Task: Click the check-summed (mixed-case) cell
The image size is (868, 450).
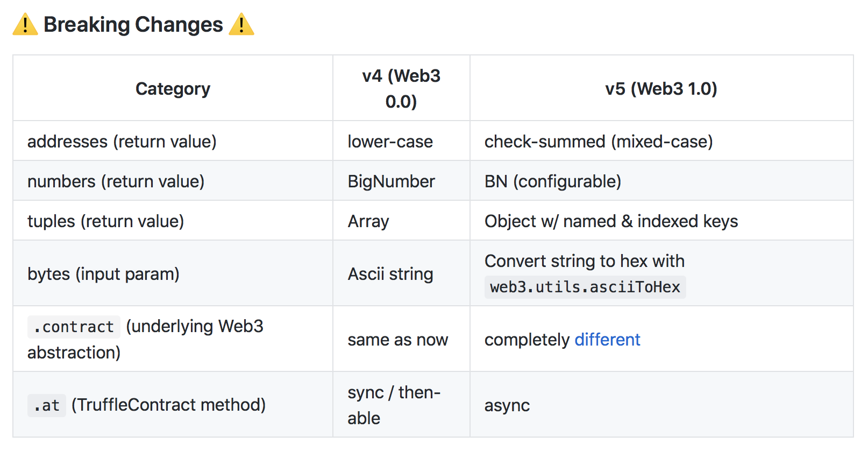Action: point(599,142)
